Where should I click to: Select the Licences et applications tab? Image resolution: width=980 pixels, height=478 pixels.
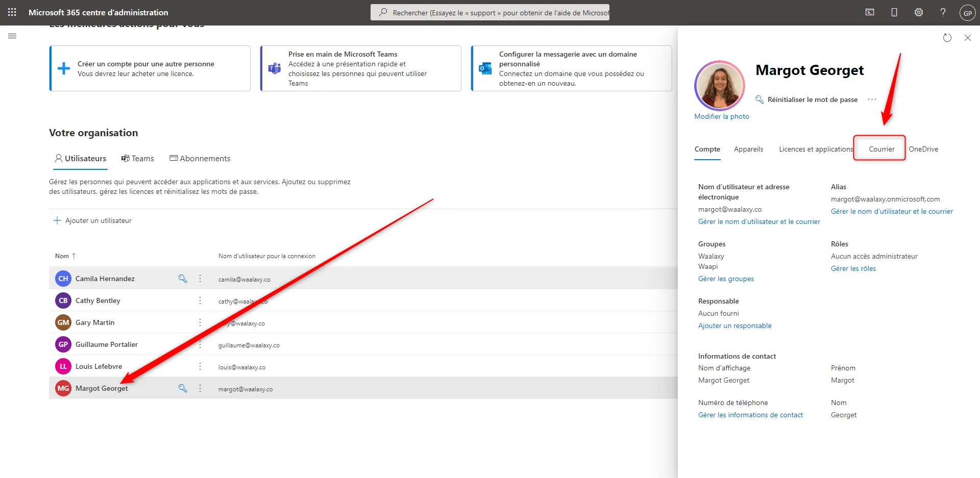816,149
